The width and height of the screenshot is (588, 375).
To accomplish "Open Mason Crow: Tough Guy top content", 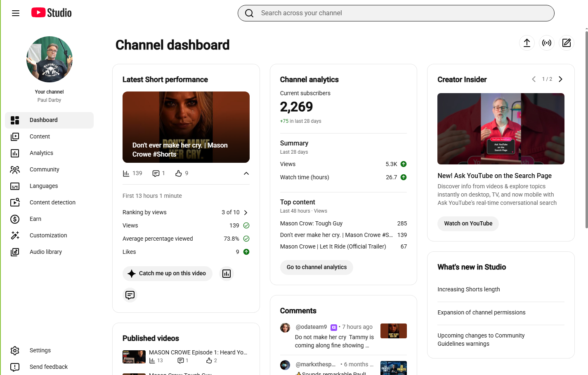I will point(344,224).
